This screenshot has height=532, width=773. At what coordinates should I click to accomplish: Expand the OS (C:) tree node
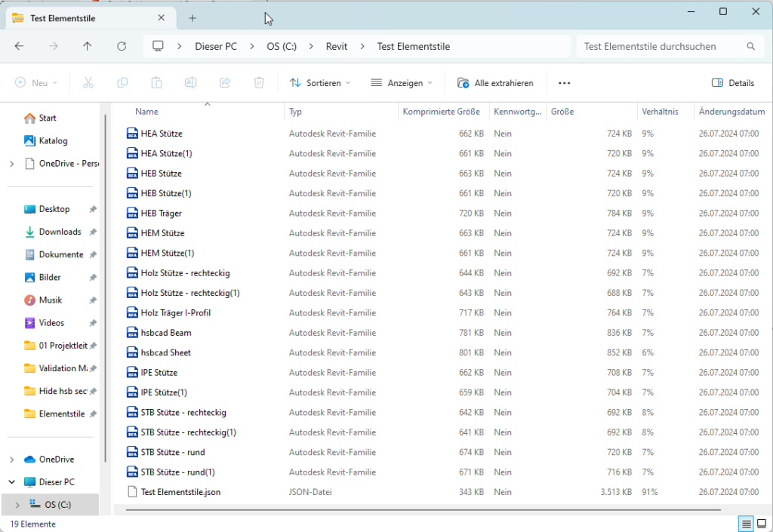pos(18,504)
